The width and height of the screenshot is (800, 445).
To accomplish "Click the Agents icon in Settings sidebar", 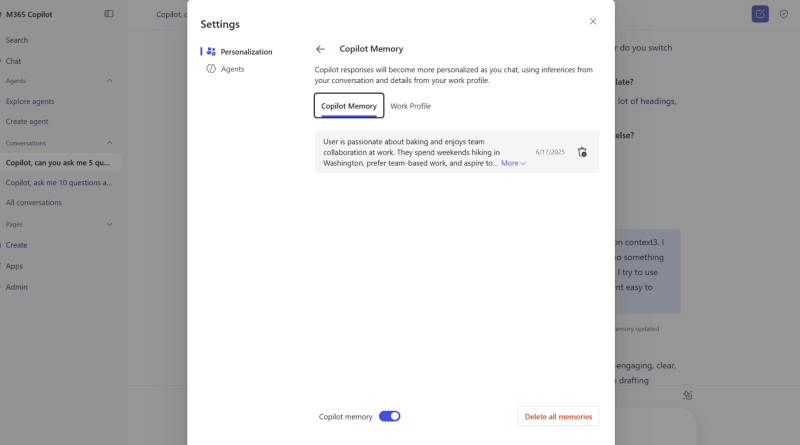I will [x=211, y=69].
